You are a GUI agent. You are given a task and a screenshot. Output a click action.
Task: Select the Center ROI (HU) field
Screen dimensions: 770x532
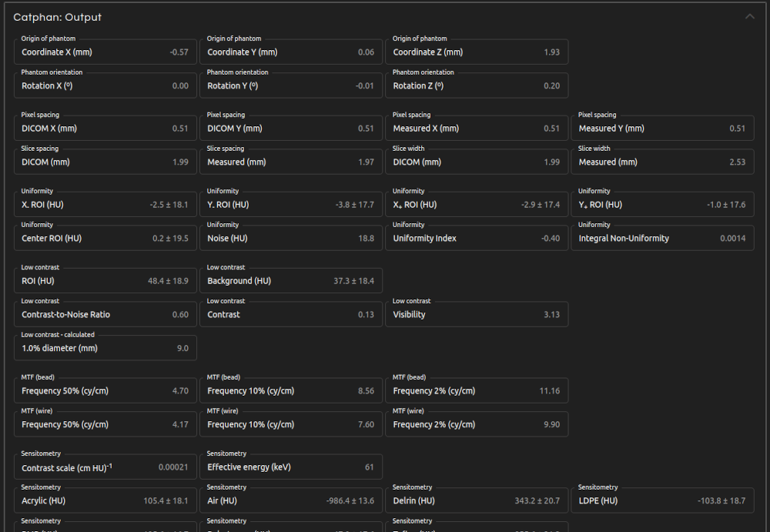[x=105, y=238]
